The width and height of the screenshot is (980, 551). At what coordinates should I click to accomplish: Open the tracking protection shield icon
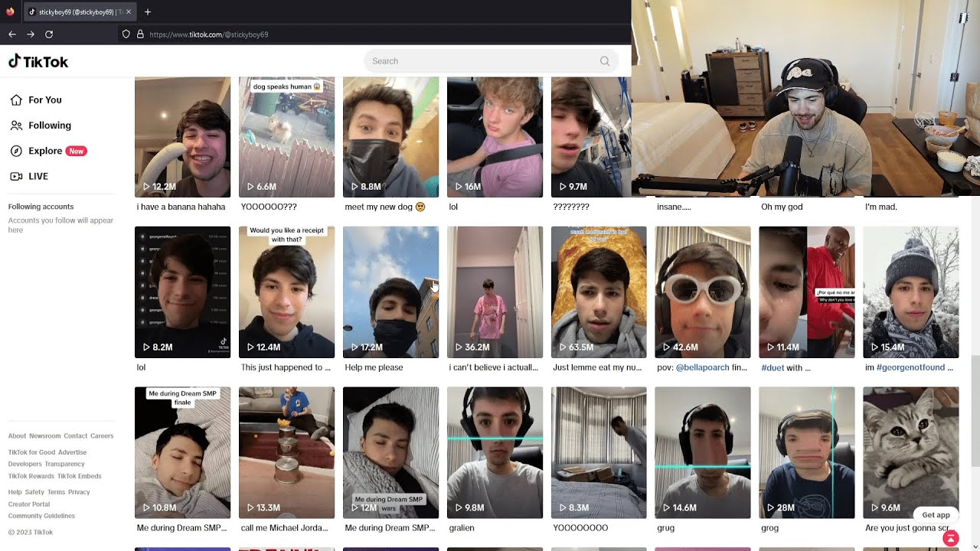point(126,34)
